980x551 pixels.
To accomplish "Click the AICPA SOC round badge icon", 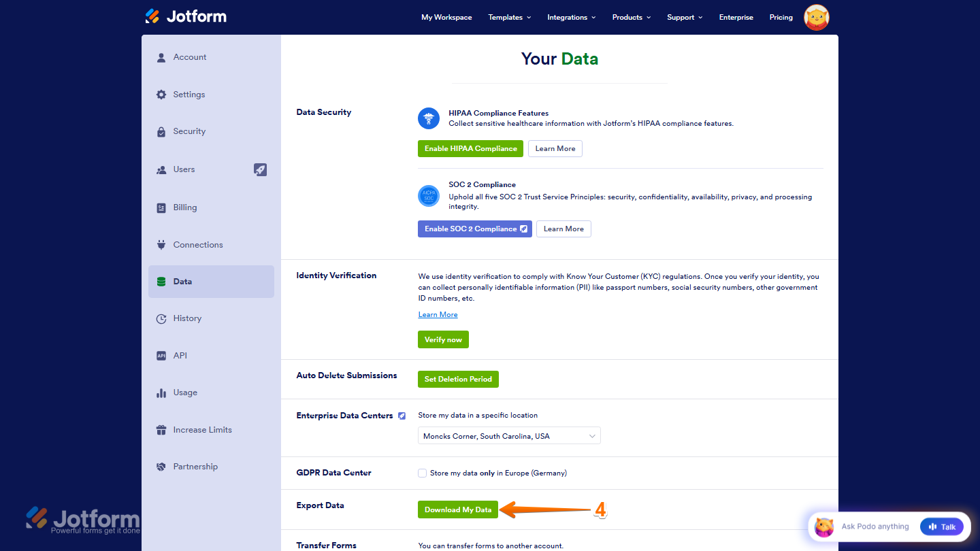I will pos(429,196).
